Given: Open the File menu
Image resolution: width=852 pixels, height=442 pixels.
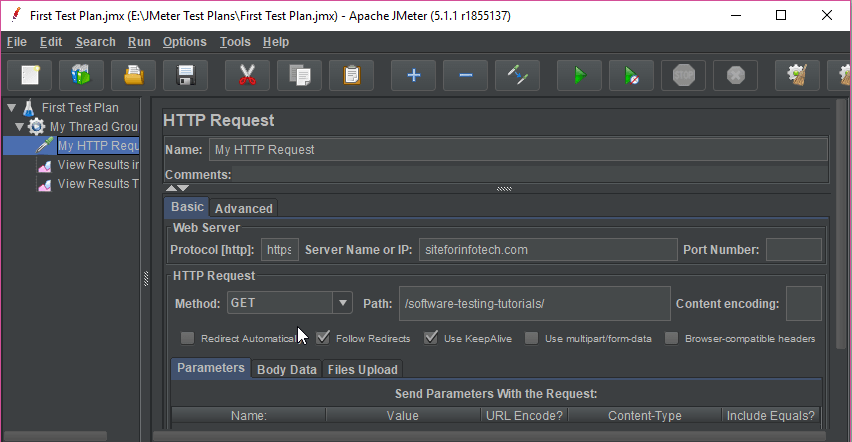Looking at the screenshot, I should click(16, 42).
